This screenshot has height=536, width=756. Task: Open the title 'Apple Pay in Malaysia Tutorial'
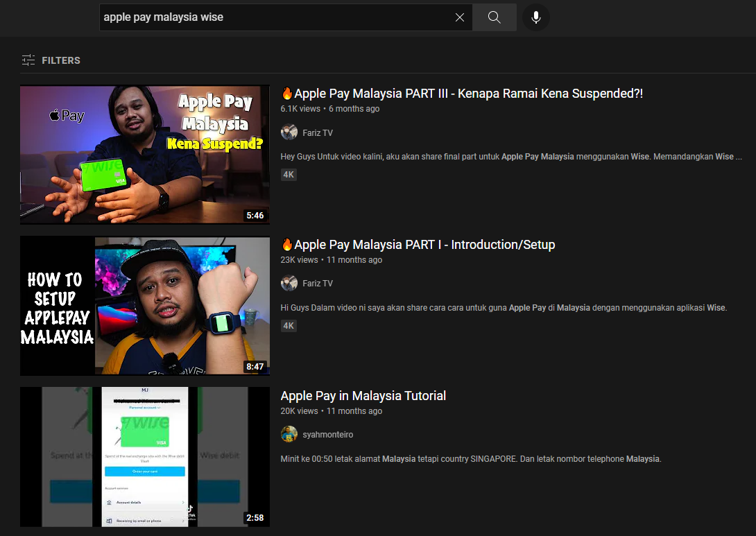tap(363, 396)
